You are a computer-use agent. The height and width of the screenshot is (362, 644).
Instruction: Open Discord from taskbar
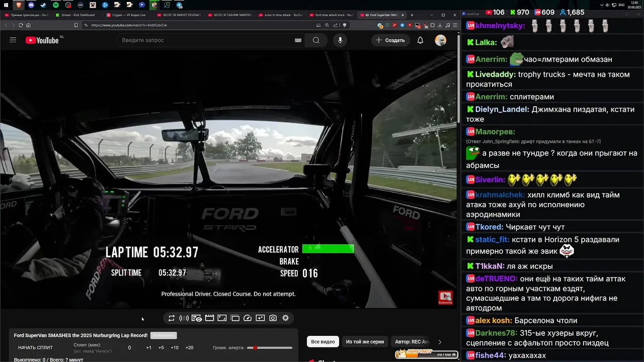tap(31, 5)
